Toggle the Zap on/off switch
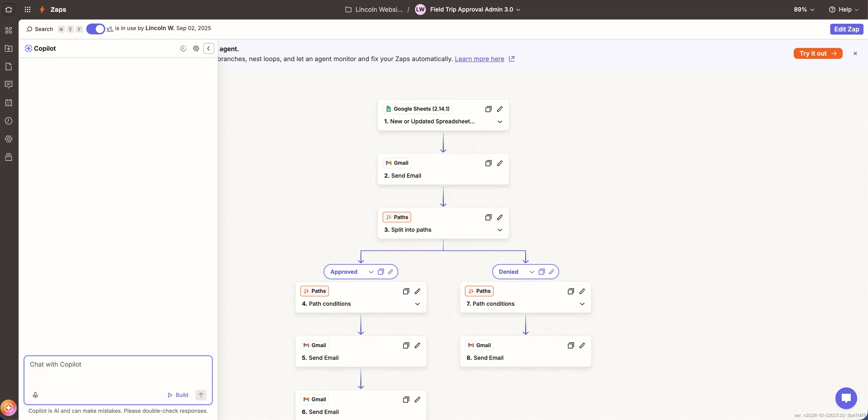Viewport: 868px width, 420px height. (x=96, y=29)
